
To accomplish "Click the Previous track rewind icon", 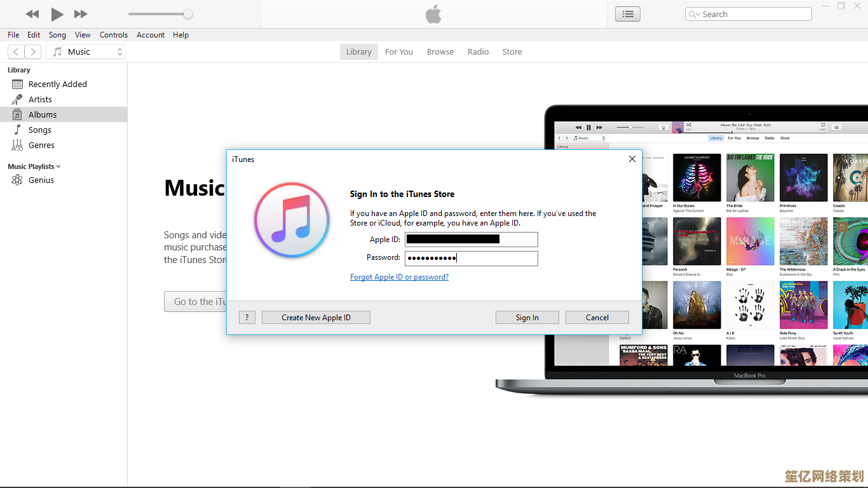I will [32, 14].
